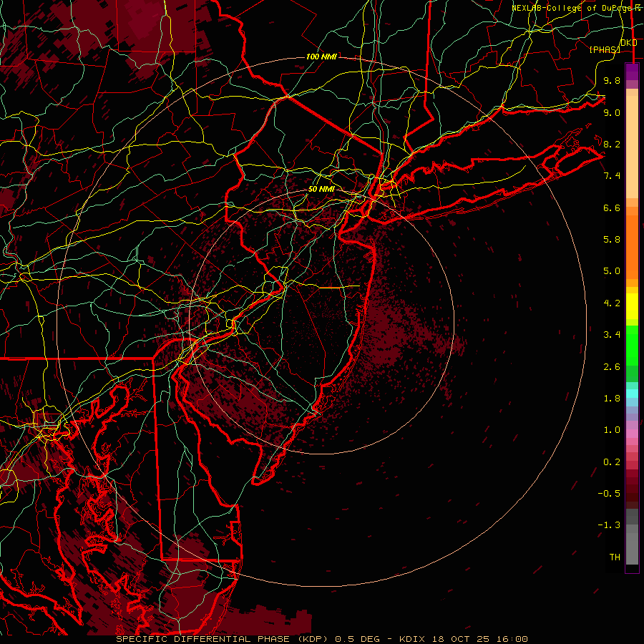644x644 pixels.
Task: Click the -0.5 value on the scale
Action: [x=609, y=494]
